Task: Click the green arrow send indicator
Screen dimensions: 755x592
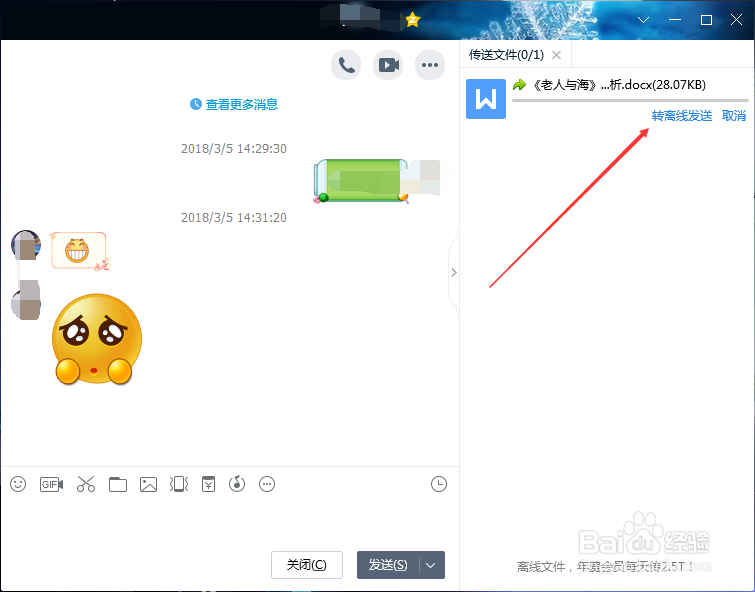Action: coord(520,85)
